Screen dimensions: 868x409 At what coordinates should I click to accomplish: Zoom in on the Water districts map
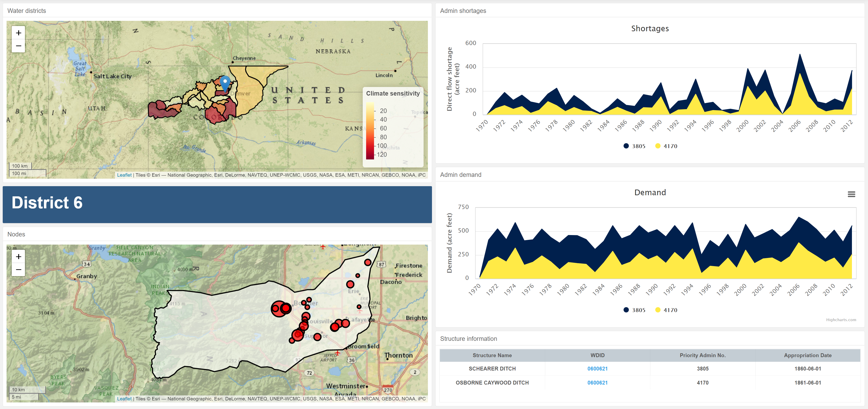tap(19, 33)
